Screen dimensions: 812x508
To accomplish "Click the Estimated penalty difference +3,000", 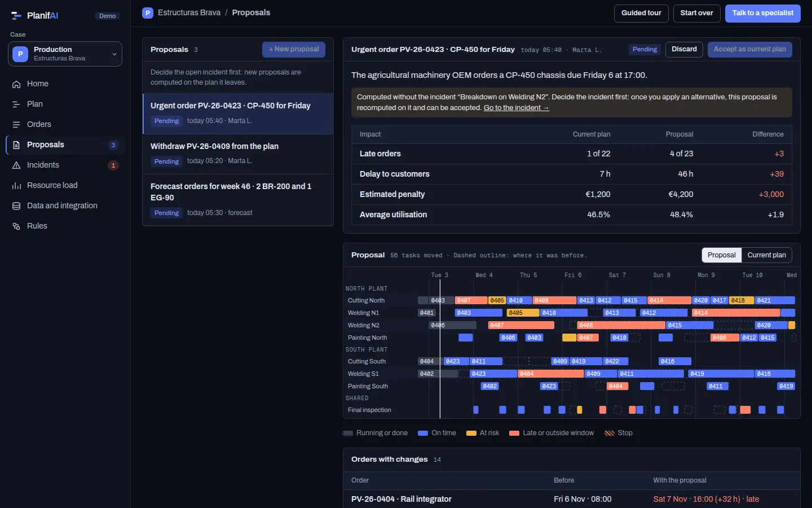I will coord(771,195).
